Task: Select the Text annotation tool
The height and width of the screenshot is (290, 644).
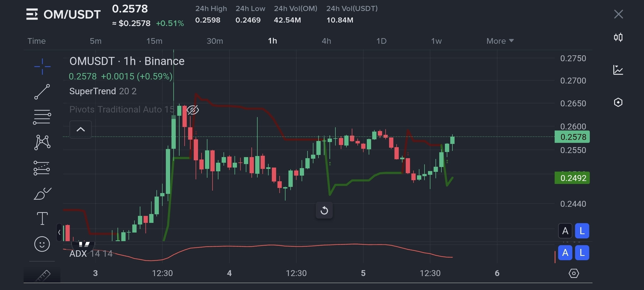Action: click(x=42, y=218)
